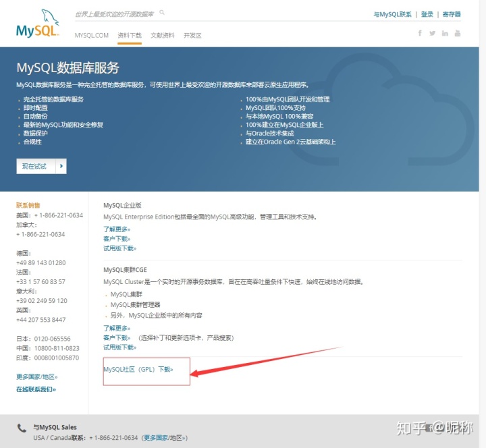Click the 寄存器 link in header
The image size is (486, 448).
click(452, 14)
